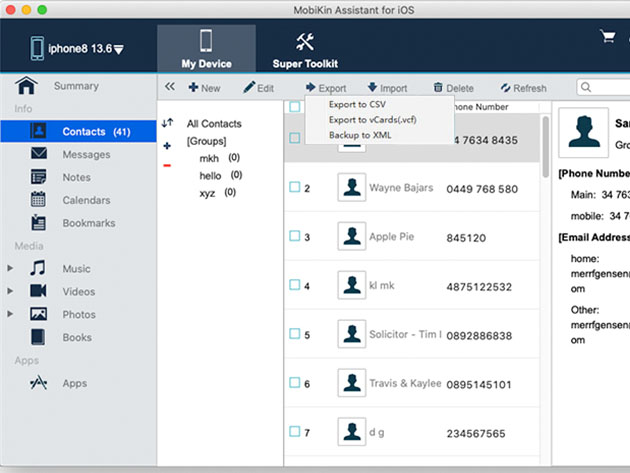
Task: Expand the Music category
Action: pos(10,268)
